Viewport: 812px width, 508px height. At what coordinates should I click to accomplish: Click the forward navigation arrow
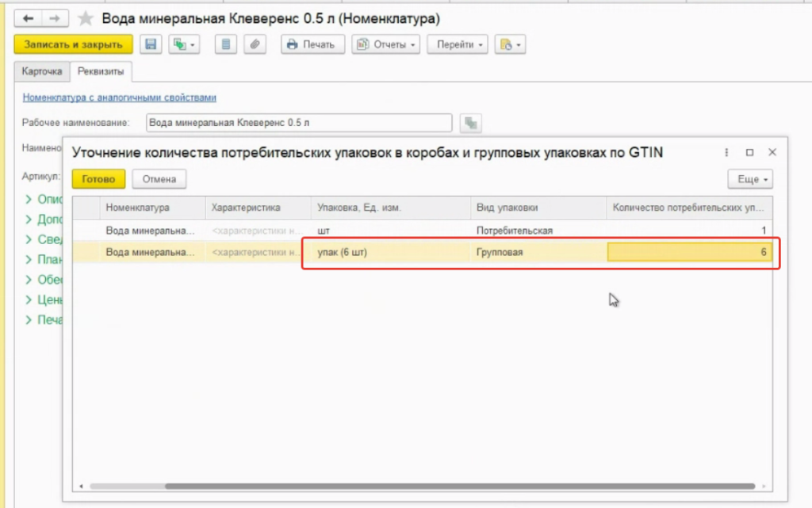click(x=54, y=17)
